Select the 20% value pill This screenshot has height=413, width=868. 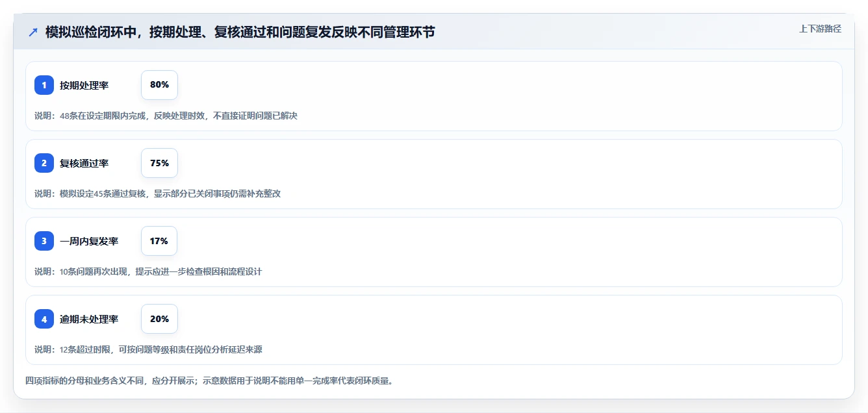click(159, 319)
